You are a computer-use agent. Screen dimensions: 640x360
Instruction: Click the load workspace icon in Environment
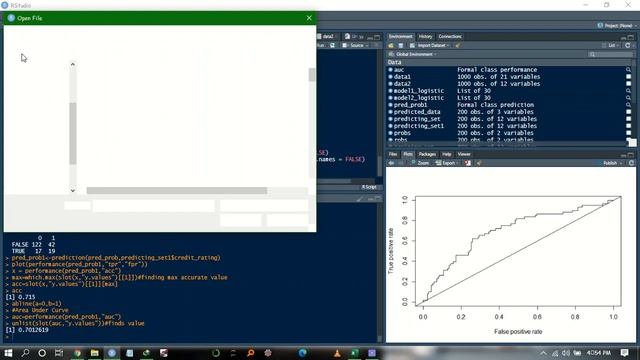(391, 45)
